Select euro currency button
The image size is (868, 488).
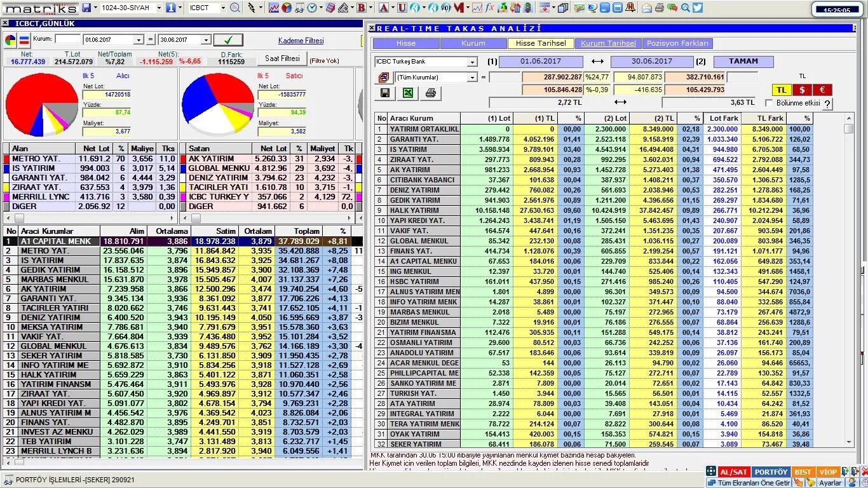click(822, 90)
